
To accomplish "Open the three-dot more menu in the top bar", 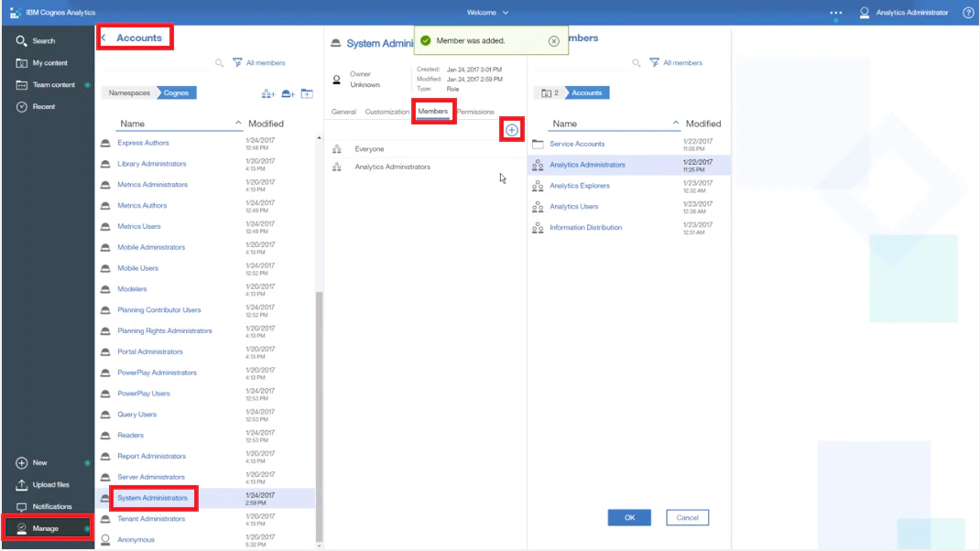I will pos(835,13).
